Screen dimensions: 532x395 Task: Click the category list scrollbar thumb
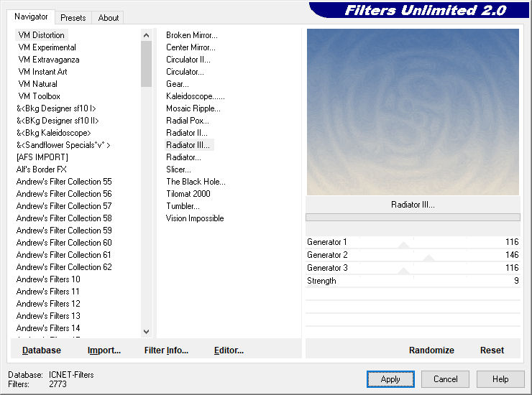click(146, 64)
